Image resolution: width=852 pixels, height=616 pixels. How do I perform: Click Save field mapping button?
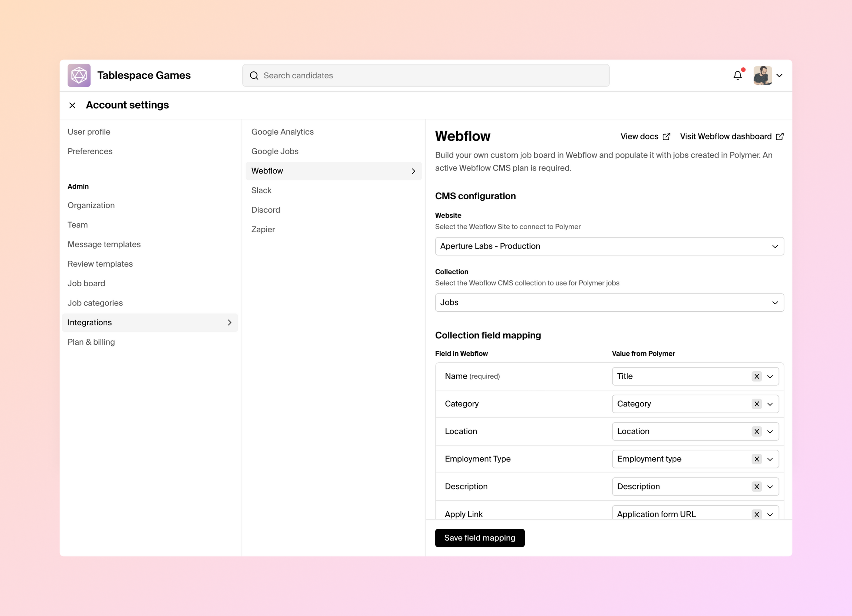tap(480, 538)
